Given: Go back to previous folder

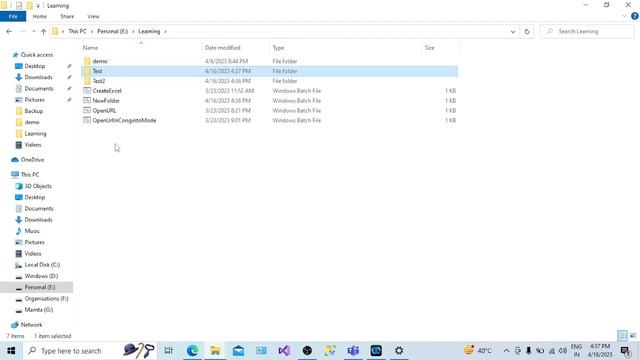Looking at the screenshot, I should tap(9, 31).
